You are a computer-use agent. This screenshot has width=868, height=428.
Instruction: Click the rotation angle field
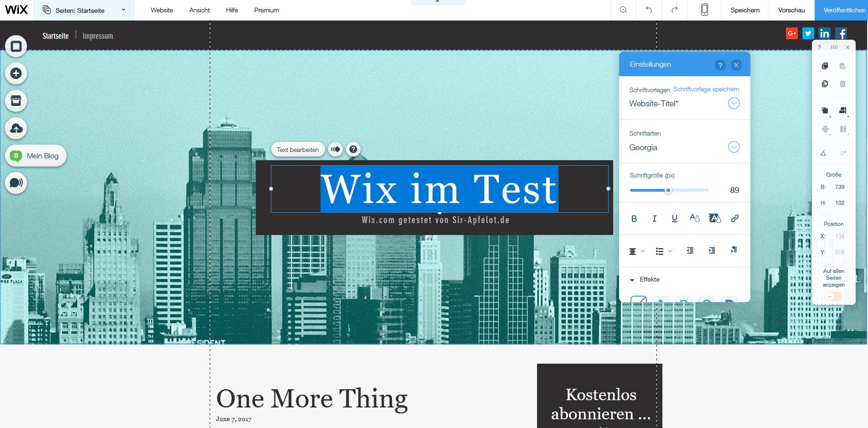click(843, 153)
